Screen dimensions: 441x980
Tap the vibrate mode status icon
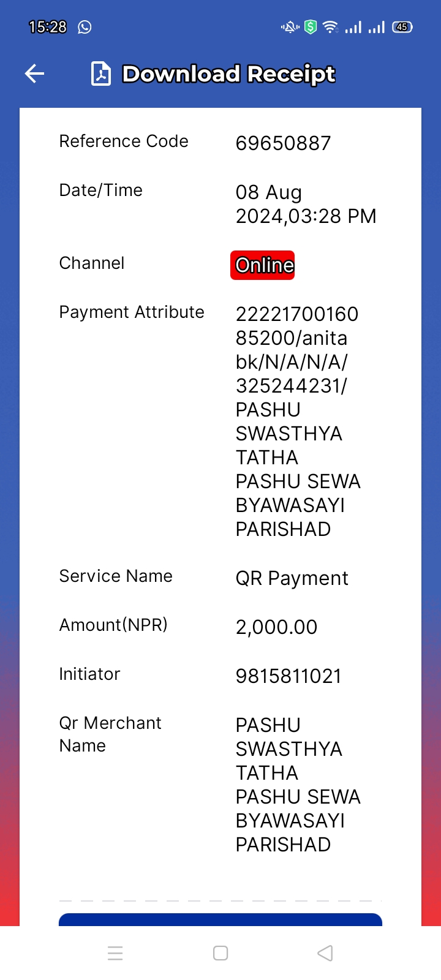[x=290, y=27]
